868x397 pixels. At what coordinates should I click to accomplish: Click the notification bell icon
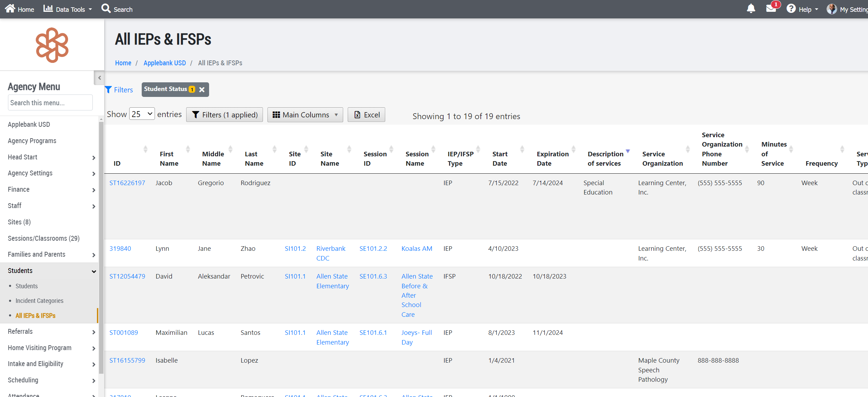(751, 8)
